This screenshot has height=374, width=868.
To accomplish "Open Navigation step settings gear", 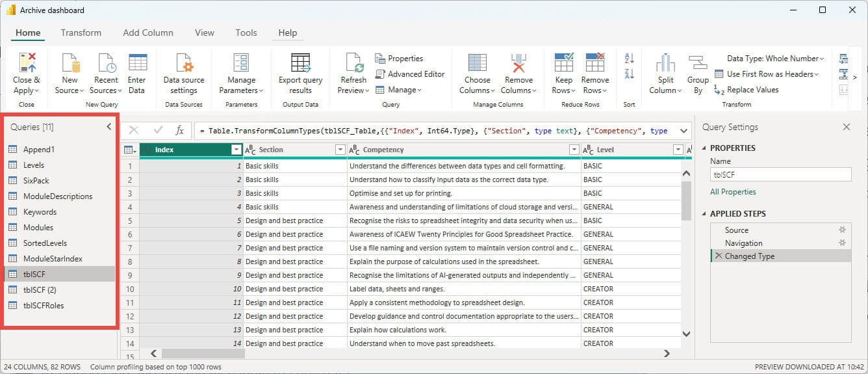I will pos(843,243).
